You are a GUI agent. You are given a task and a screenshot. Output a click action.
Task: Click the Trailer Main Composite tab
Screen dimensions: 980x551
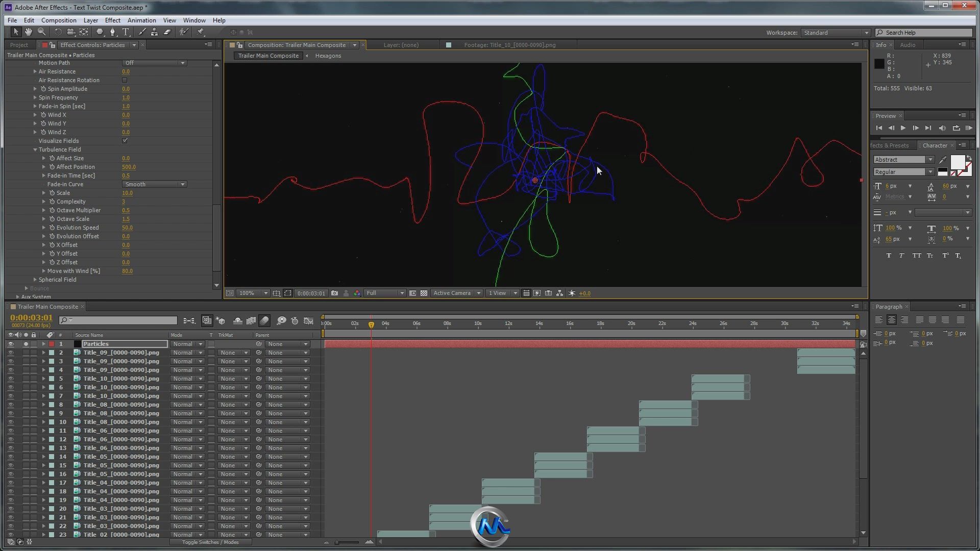point(268,55)
